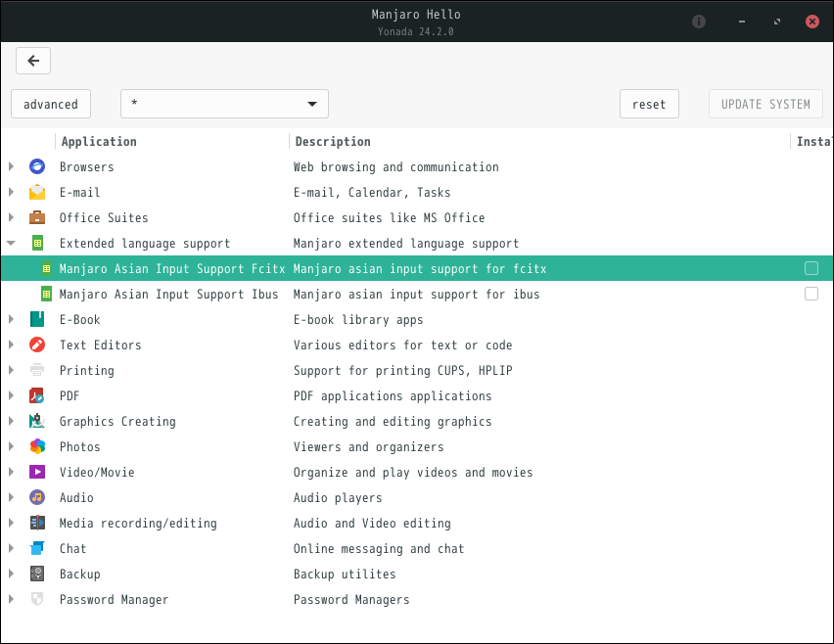
Task: Click the Printing printer icon
Action: (37, 370)
